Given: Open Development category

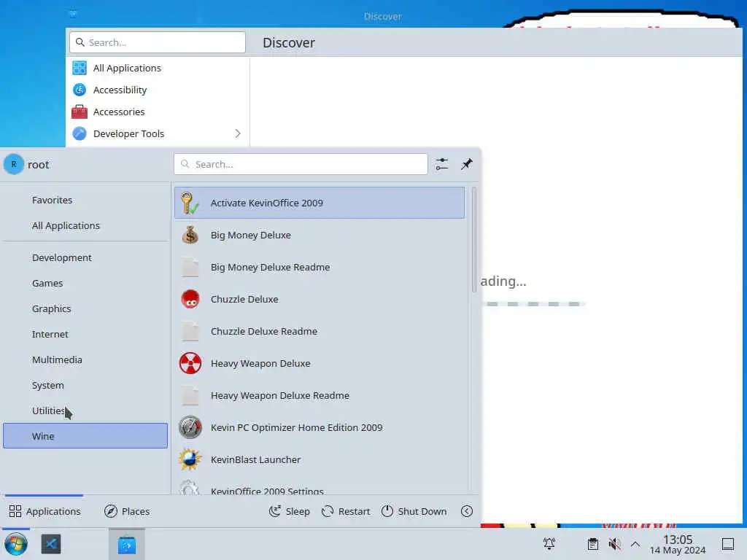Looking at the screenshot, I should point(86,257).
